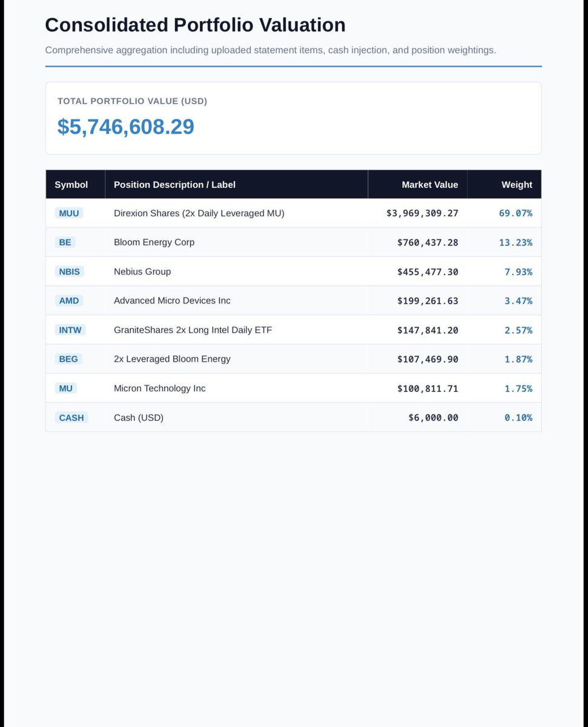Select the INTW symbol badge
This screenshot has width=588, height=727.
click(70, 330)
